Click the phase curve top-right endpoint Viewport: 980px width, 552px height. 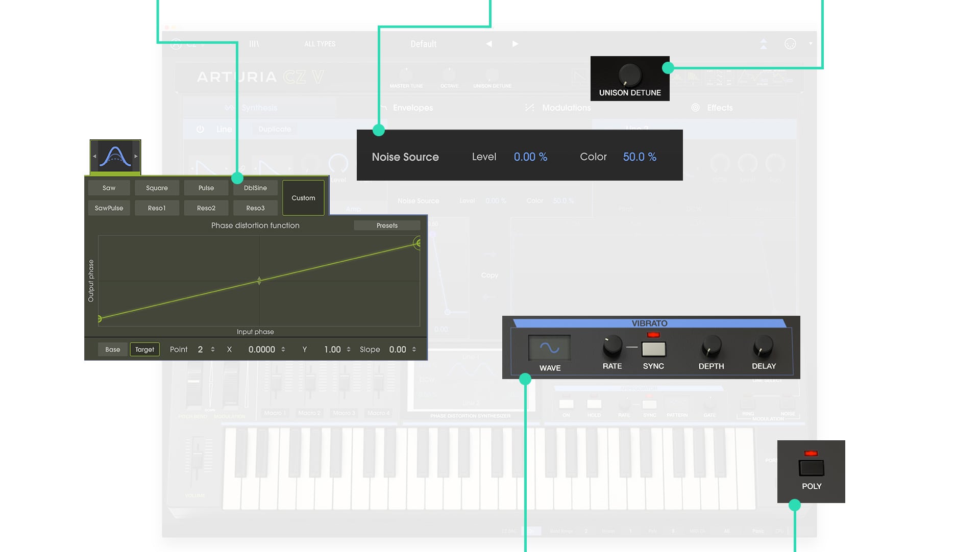[x=418, y=243]
